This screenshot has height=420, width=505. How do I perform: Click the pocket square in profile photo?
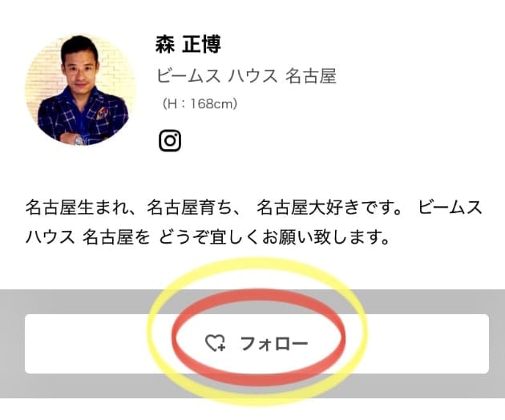click(x=103, y=113)
